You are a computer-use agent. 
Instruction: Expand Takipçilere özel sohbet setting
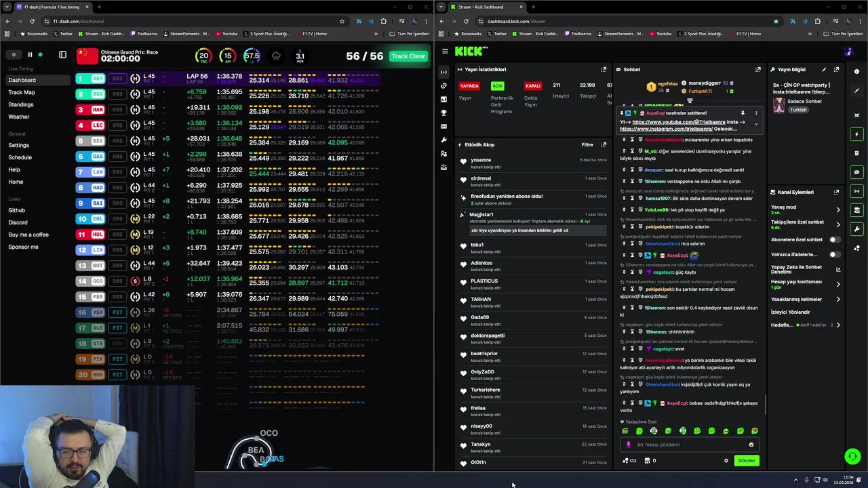pos(838,224)
